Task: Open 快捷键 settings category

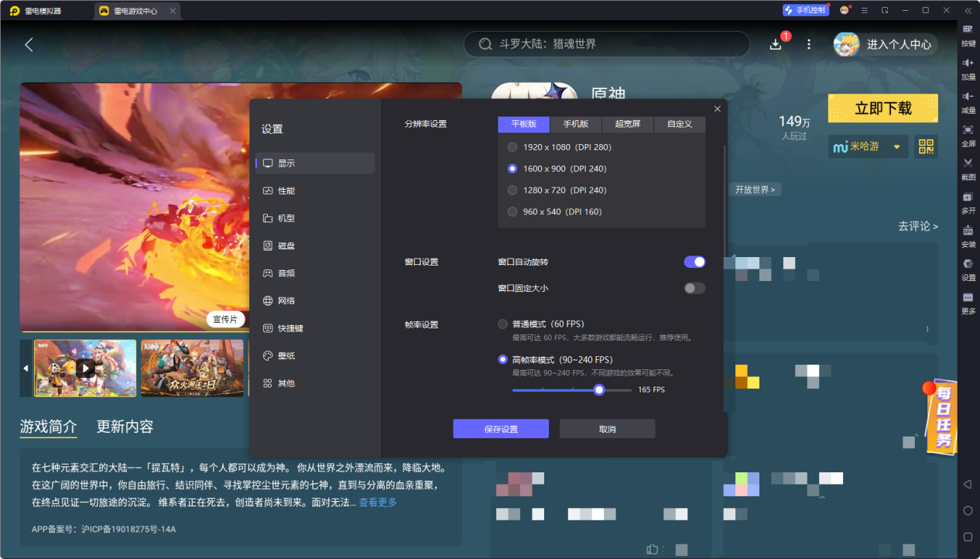Action: click(315, 328)
